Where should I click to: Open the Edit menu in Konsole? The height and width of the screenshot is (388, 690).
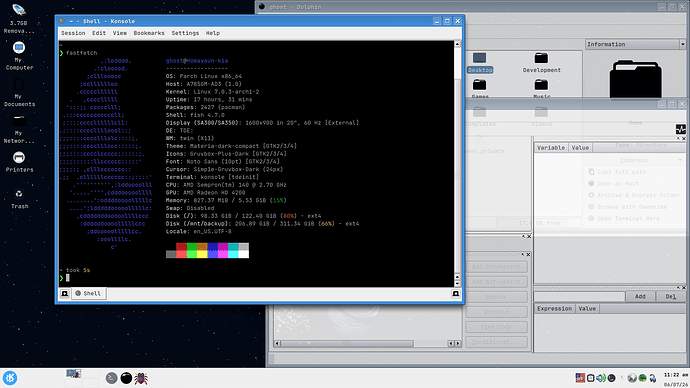(x=99, y=33)
